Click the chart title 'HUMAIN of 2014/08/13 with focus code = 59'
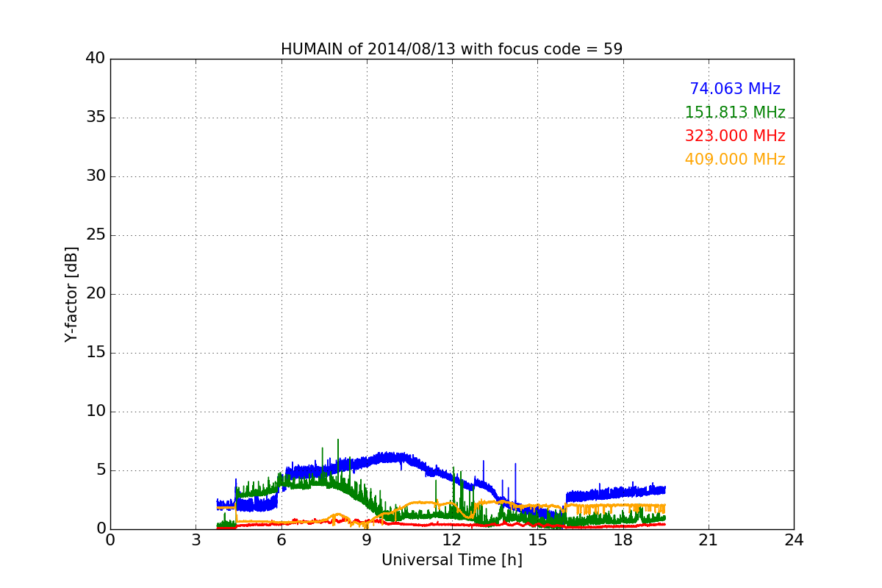Viewport: 882px width, 588px height. click(451, 49)
